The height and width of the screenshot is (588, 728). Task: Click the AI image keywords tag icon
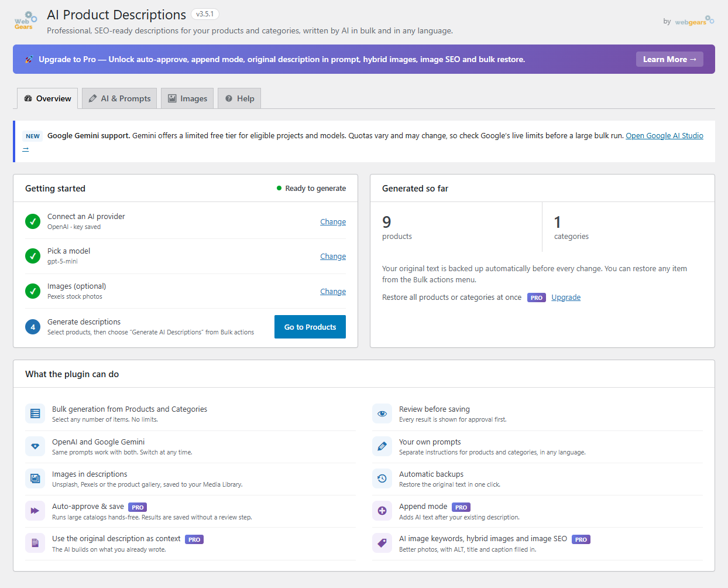[x=382, y=543]
